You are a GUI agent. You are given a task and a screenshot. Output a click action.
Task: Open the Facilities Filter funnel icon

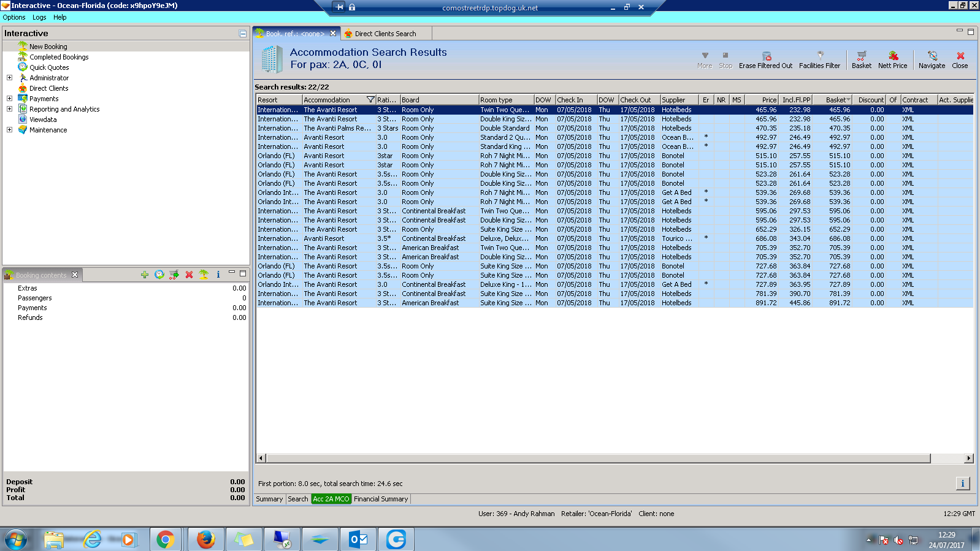[820, 55]
